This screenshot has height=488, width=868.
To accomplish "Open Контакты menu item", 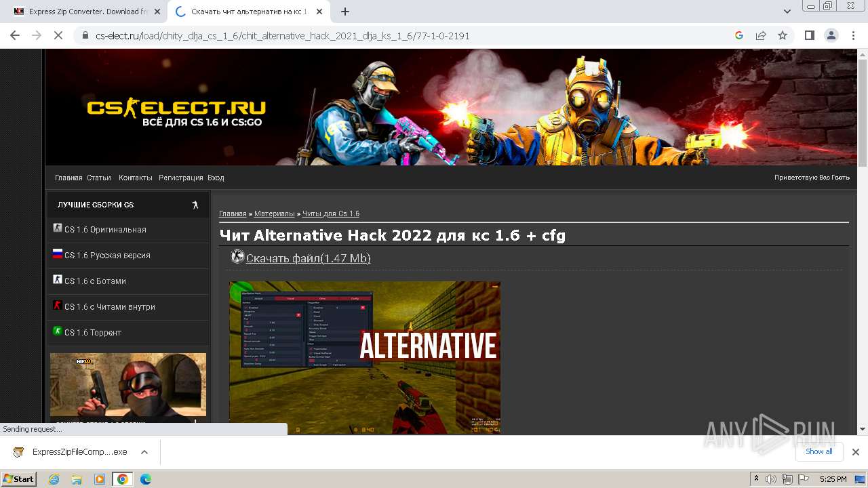I will pos(136,178).
